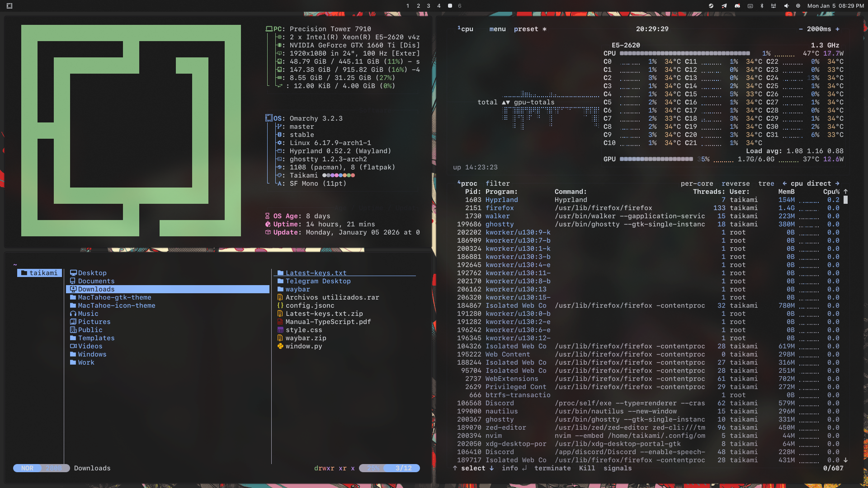Select the Pictures folder in yazi
Viewport: 868px width, 488px height.
click(x=168, y=322)
